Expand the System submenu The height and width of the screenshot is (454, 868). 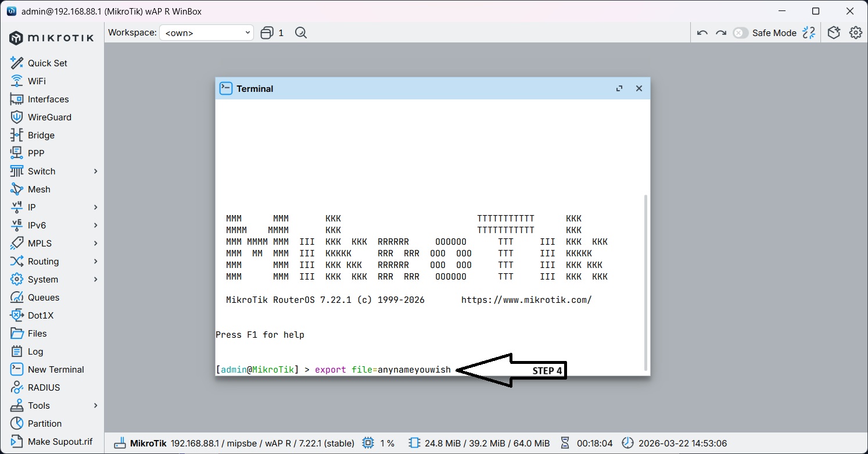96,279
